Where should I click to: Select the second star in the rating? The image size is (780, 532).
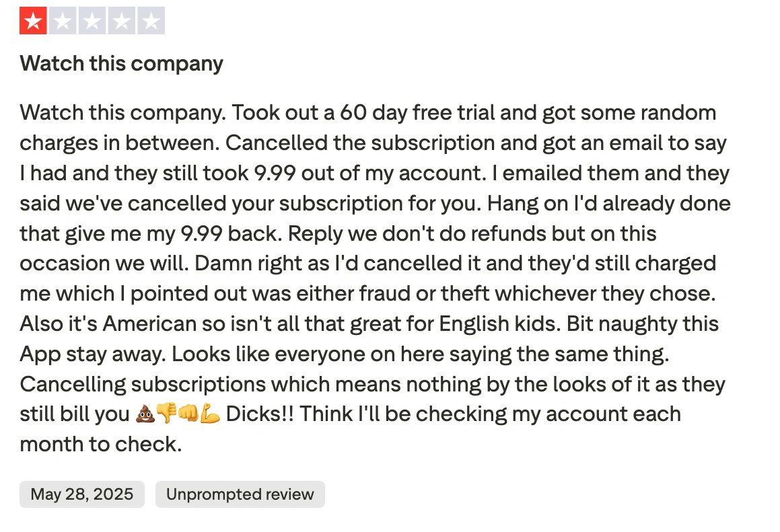pos(62,20)
